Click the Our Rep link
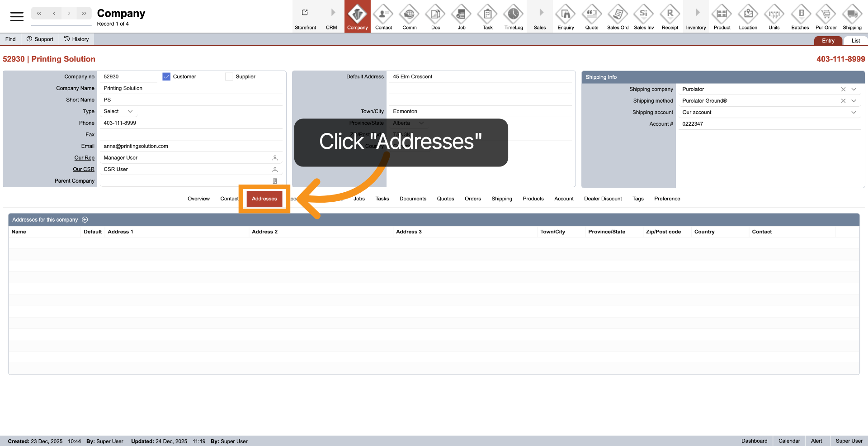This screenshot has height=446, width=868. pos(85,158)
